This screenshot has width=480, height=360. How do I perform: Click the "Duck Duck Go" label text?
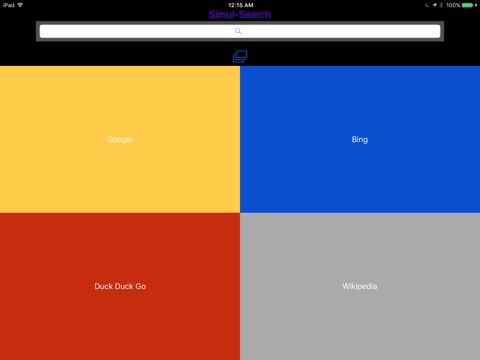coord(120,286)
